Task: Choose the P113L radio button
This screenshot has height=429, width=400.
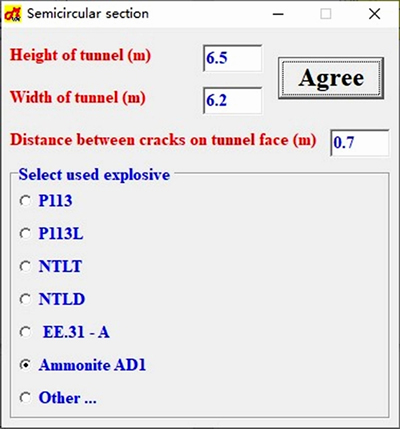Action: click(51, 233)
